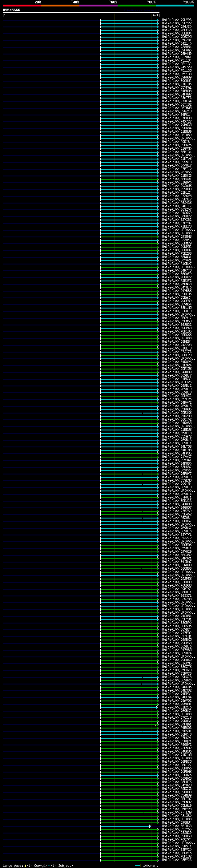
Task: Select UniRef100_B4FC14 hit
Action: tap(177, 115)
